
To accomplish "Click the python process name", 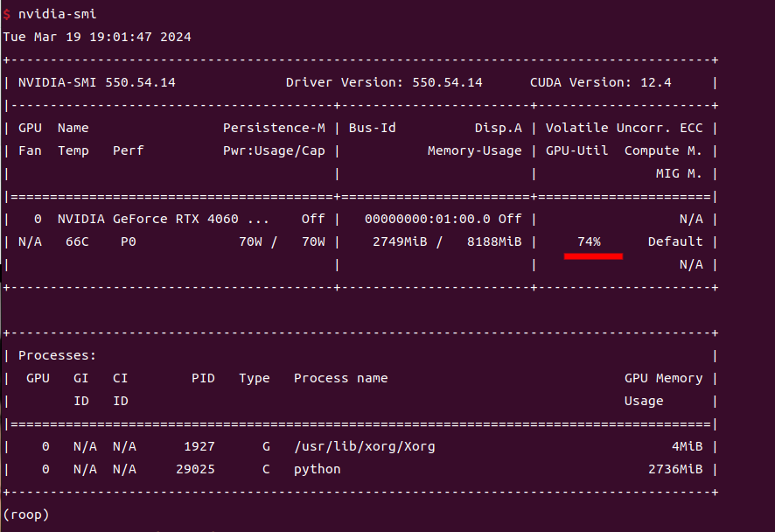I will click(318, 470).
